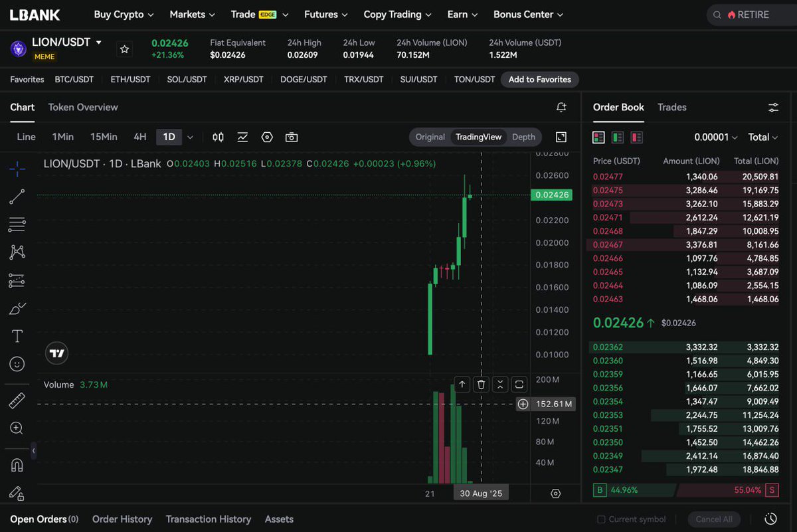Click the LBANK logo
This screenshot has height=532, width=797.
[35, 15]
